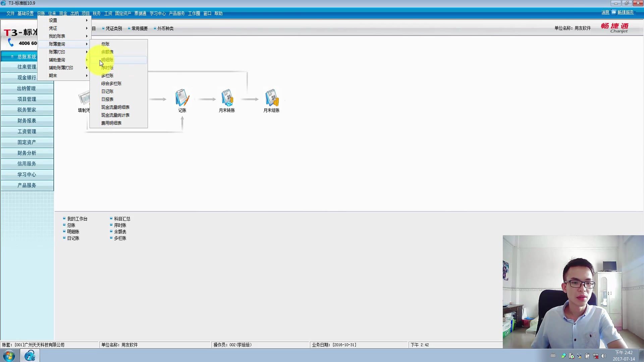Click the 畅捷服务 chat icon

pos(613,12)
